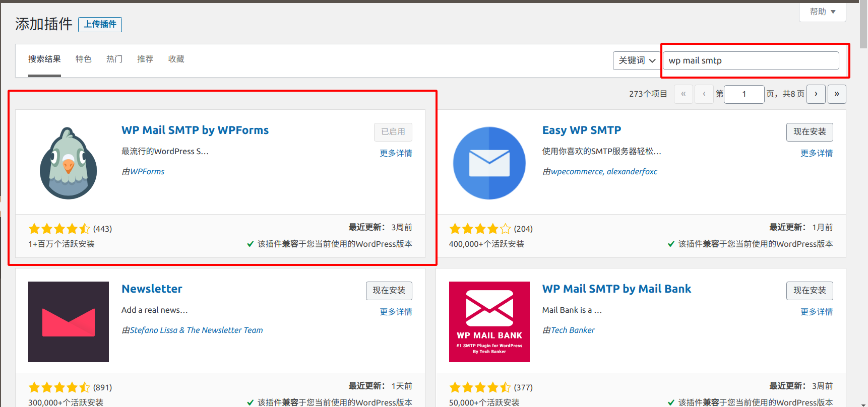
Task: Open the Easy WP SMTP title link
Action: 582,130
